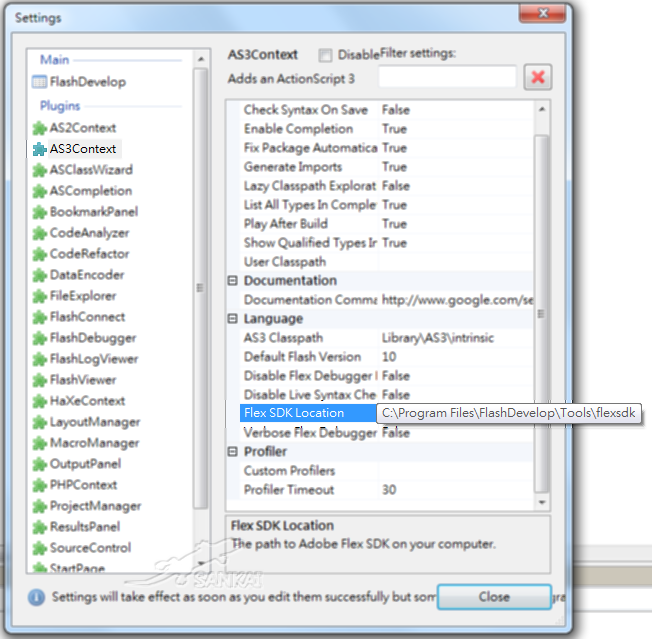Click the Filter settings input field
The height and width of the screenshot is (639, 652).
coord(447,77)
